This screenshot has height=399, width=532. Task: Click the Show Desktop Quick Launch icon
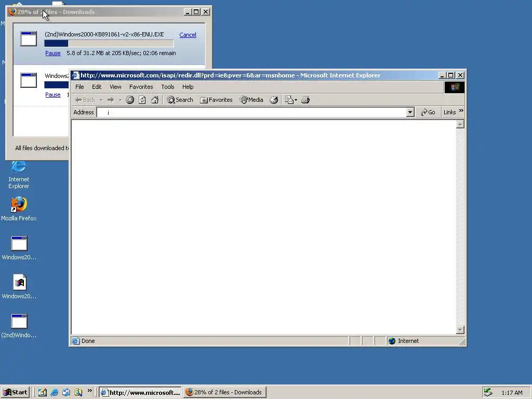pyautogui.click(x=43, y=392)
